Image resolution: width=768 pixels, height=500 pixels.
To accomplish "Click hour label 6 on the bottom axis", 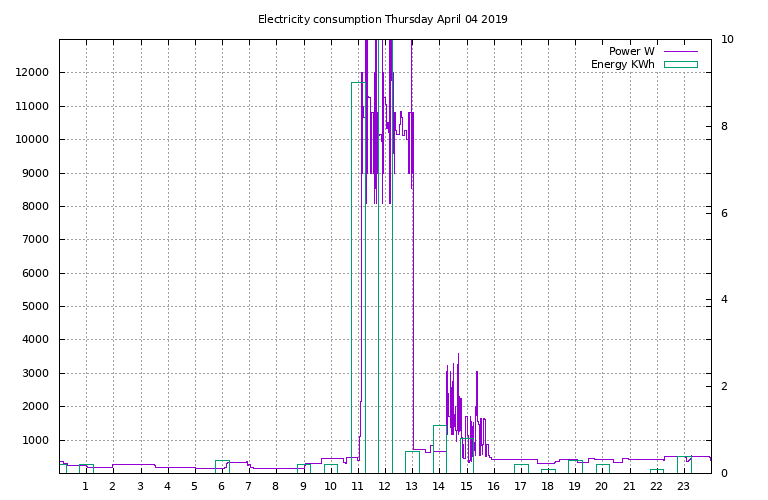I will point(221,486).
